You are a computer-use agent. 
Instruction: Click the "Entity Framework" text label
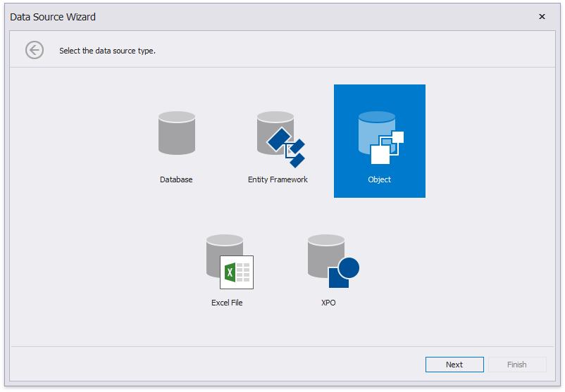point(278,179)
